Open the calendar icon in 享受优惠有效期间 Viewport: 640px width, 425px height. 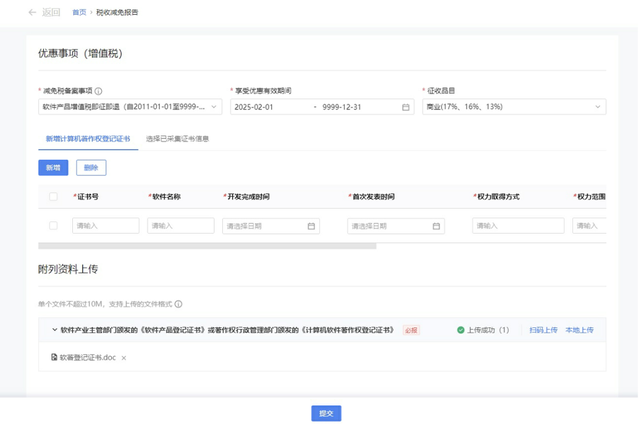406,107
